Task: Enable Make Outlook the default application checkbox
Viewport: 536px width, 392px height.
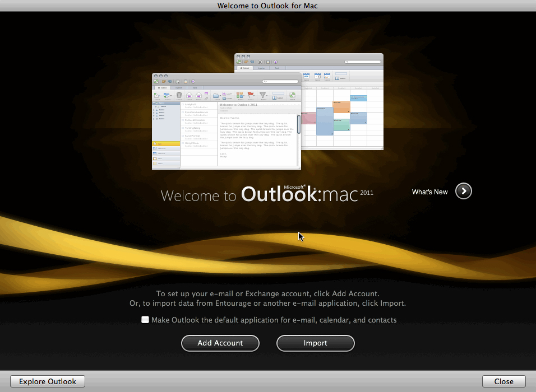Action: pos(145,320)
